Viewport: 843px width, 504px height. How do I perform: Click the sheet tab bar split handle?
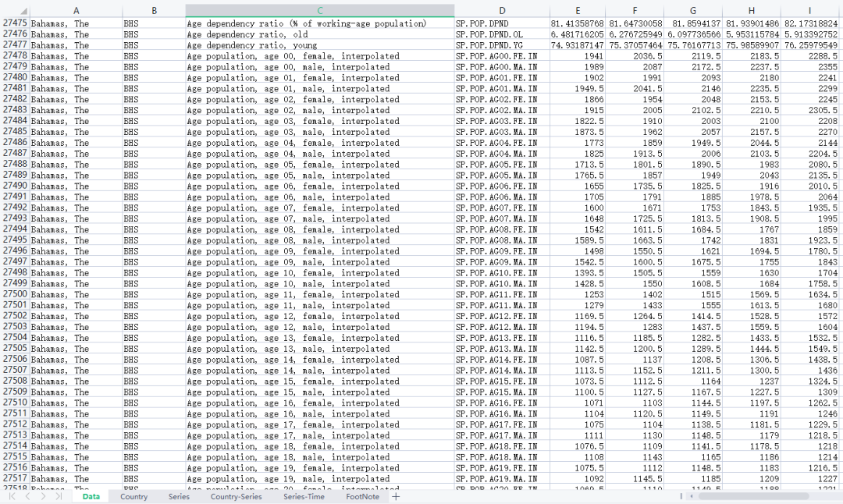point(681,496)
